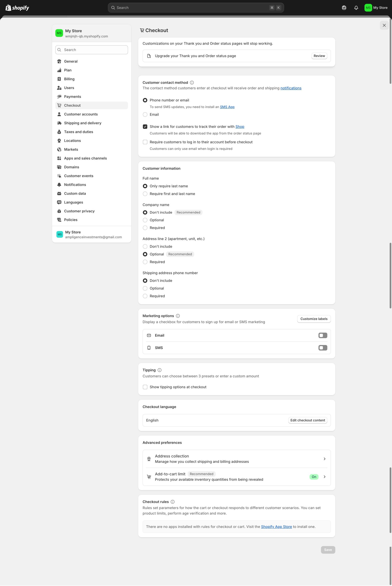The width and height of the screenshot is (392, 586).
Task: Click the notifications bell icon
Action: click(x=356, y=8)
